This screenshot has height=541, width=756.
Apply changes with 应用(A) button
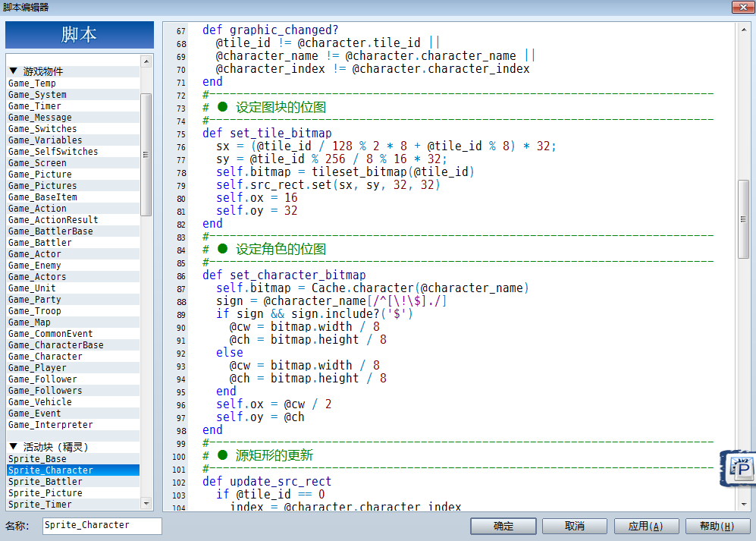(x=646, y=526)
